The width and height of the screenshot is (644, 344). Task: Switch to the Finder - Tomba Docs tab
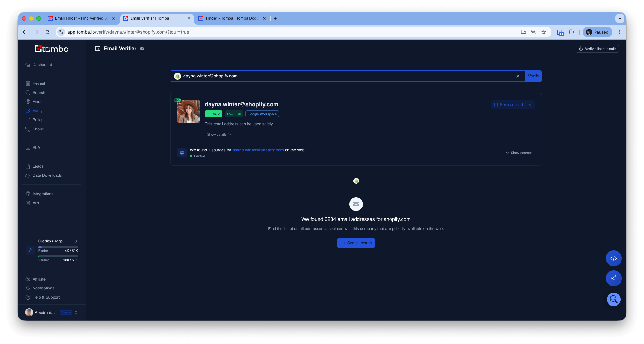point(232,18)
